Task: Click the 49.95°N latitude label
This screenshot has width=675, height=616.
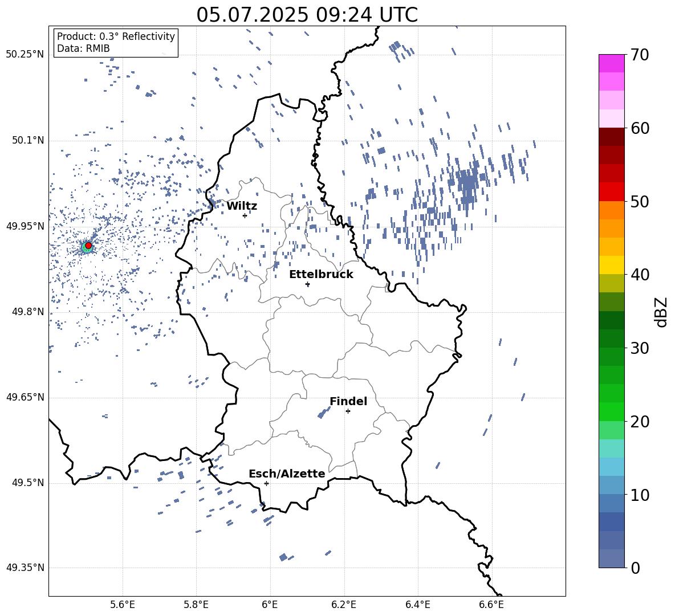Action: pos(25,226)
